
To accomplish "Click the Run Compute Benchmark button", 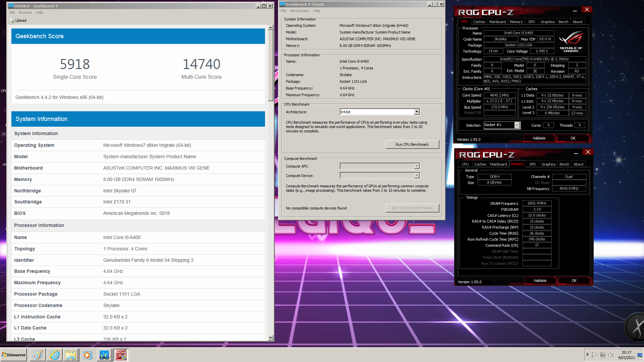I will [412, 208].
